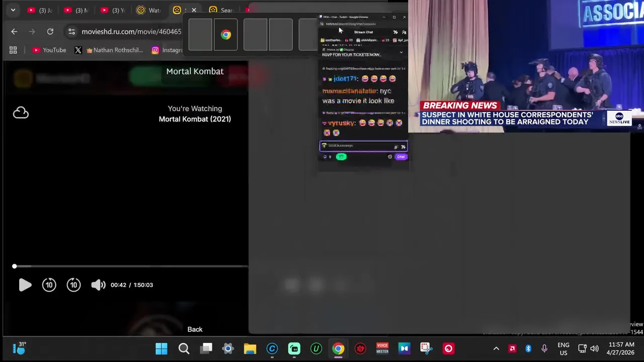Screen dimensions: 644x362
Task: Go back in the browser
Action: (x=14, y=32)
